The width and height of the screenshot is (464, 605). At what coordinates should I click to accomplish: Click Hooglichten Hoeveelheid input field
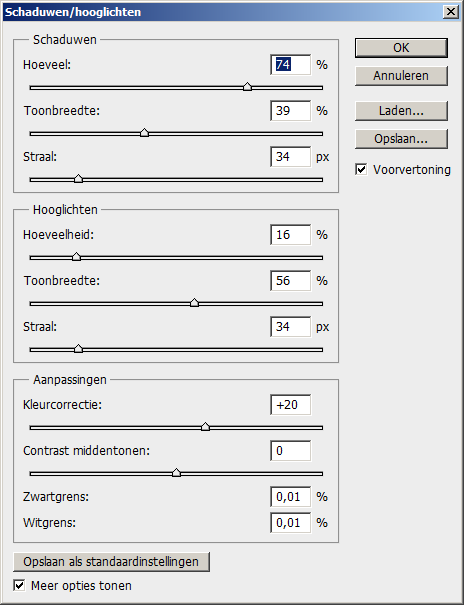pos(290,235)
